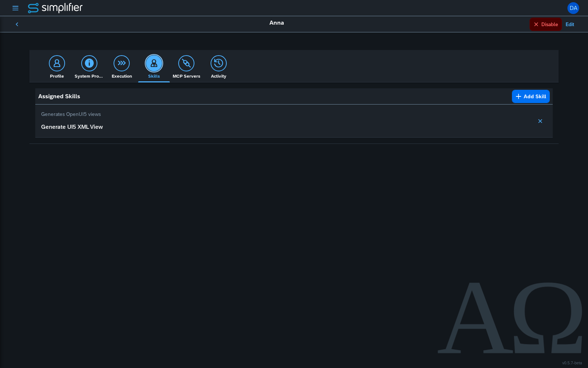Open the hamburger navigation menu
588x368 pixels.
(15, 8)
